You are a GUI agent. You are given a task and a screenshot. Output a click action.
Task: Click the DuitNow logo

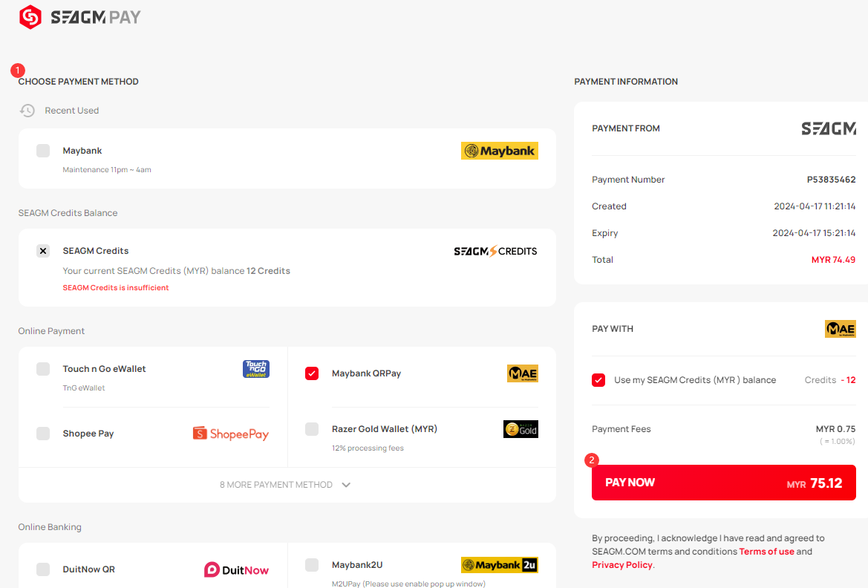coord(236,569)
